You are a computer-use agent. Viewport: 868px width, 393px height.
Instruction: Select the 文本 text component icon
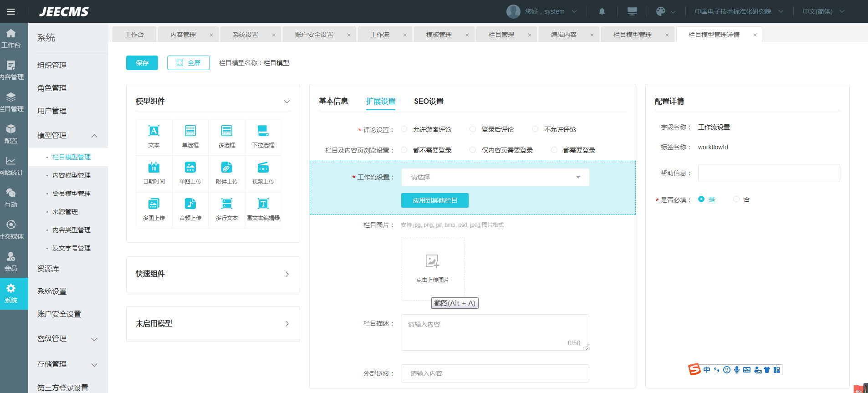pyautogui.click(x=154, y=131)
